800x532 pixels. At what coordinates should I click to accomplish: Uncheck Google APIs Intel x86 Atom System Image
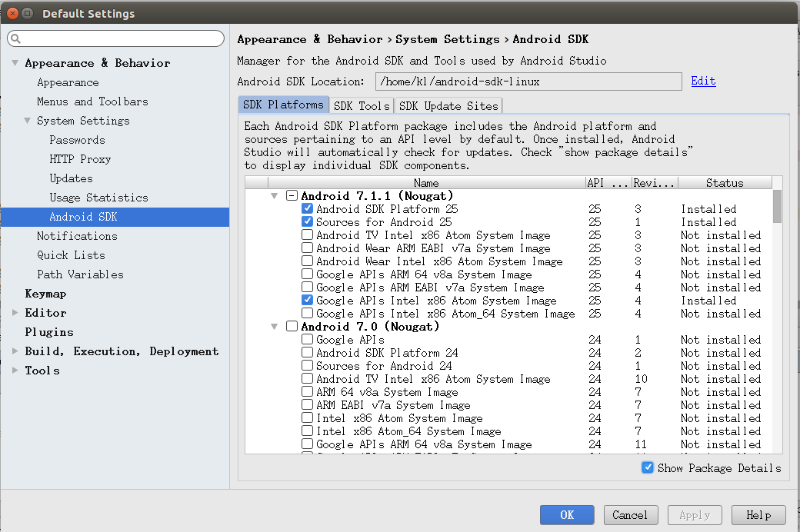pos(307,300)
